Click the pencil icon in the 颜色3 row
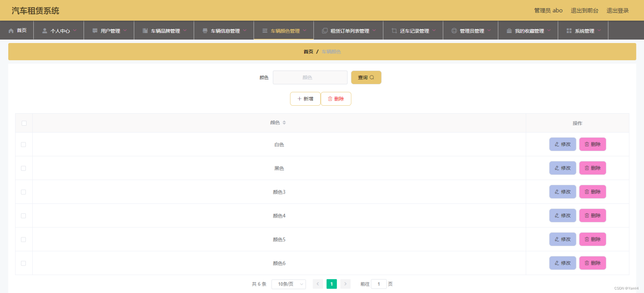Viewport: 644px width, 293px height. coord(557,192)
